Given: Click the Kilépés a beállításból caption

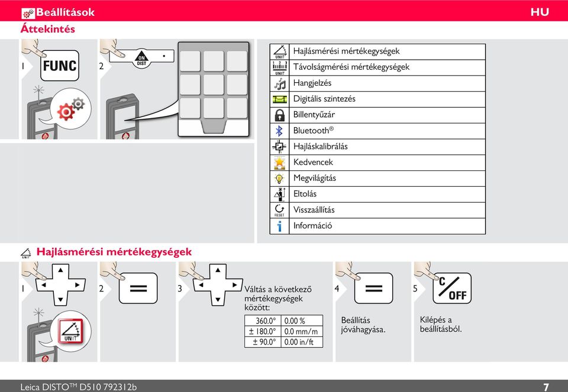Looking at the screenshot, I should (441, 325).
